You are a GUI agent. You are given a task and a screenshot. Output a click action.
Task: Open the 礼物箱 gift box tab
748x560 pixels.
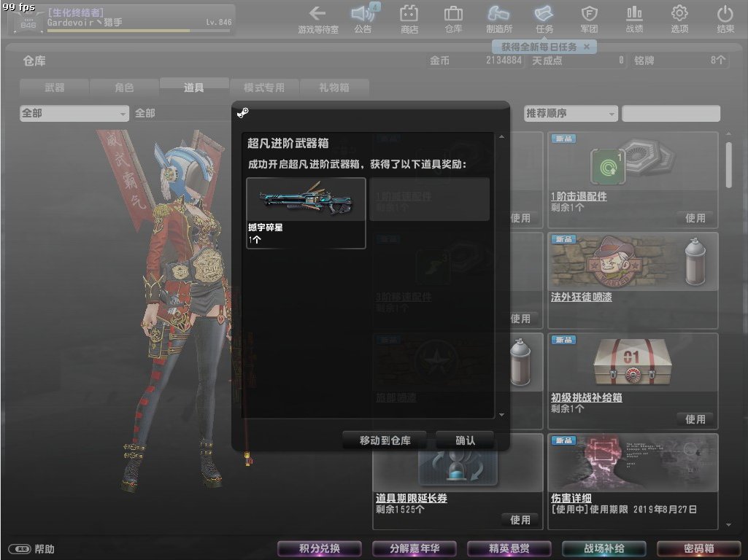pos(334,87)
